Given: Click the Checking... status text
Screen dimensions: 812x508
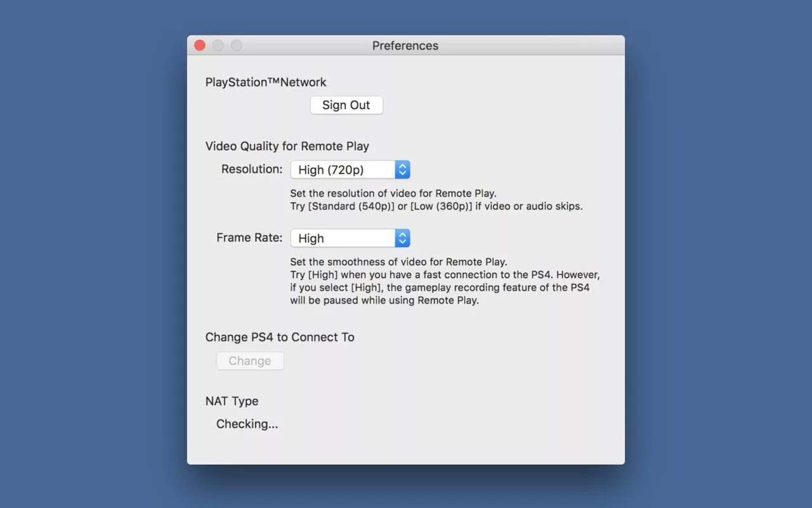Looking at the screenshot, I should coord(247,424).
